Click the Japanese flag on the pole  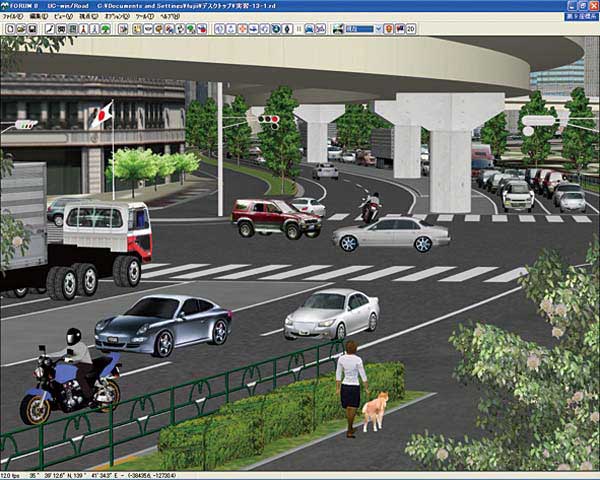pyautogui.click(x=102, y=115)
